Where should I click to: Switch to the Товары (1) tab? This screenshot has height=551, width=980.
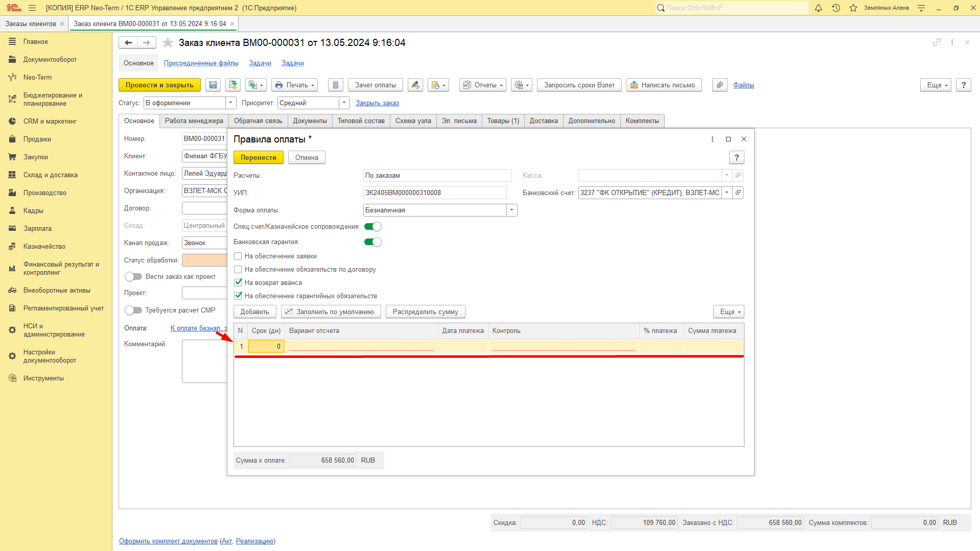click(503, 121)
